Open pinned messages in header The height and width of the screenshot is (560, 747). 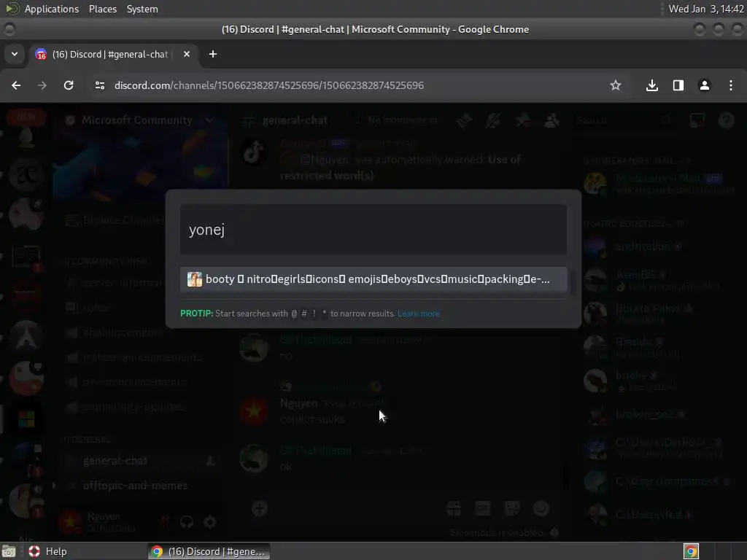tap(522, 120)
